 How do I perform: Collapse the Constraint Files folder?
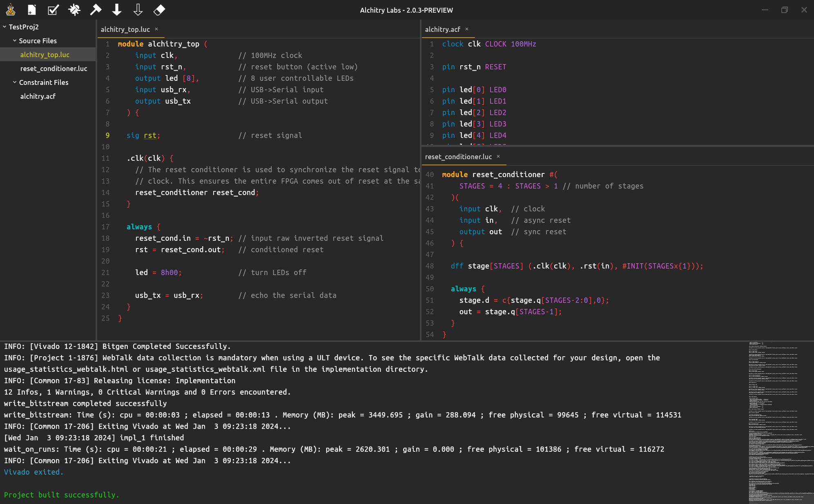[x=15, y=82]
